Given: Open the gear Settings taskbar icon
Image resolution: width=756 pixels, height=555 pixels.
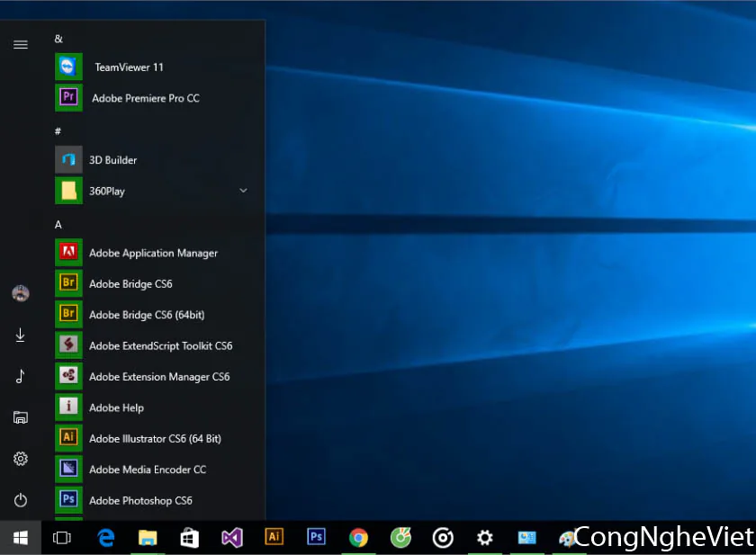Looking at the screenshot, I should 484,538.
